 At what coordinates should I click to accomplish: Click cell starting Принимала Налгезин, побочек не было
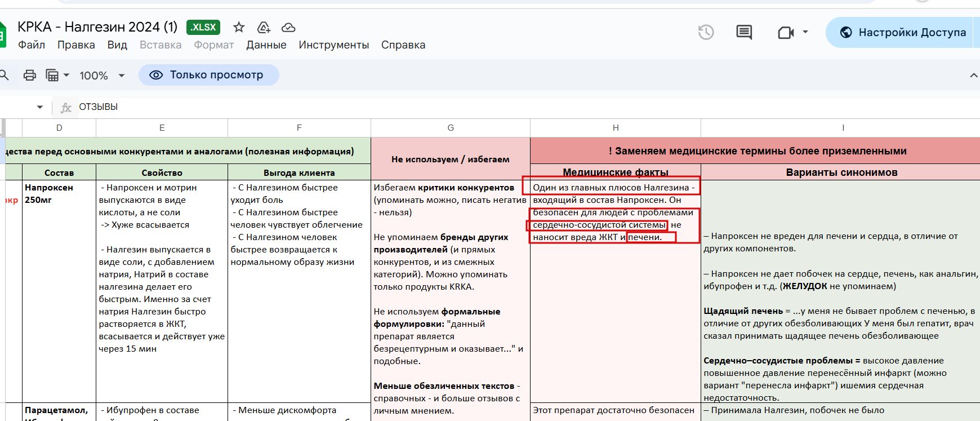tap(841, 412)
